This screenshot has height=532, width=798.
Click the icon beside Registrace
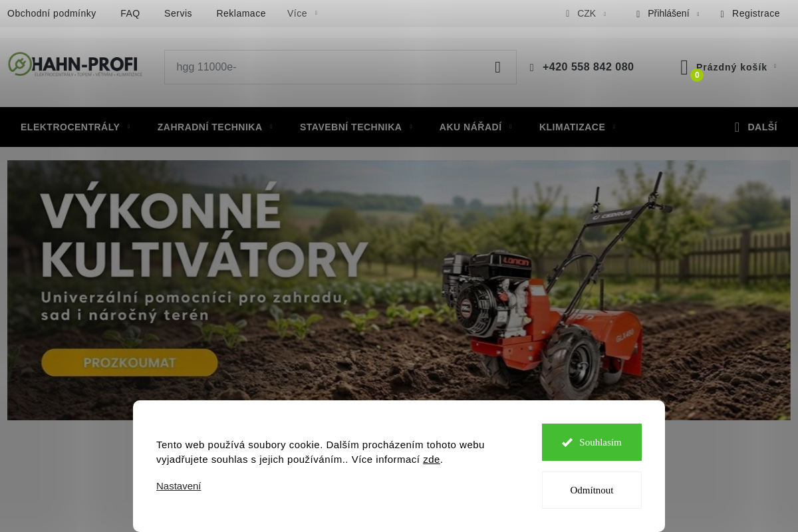[722, 14]
